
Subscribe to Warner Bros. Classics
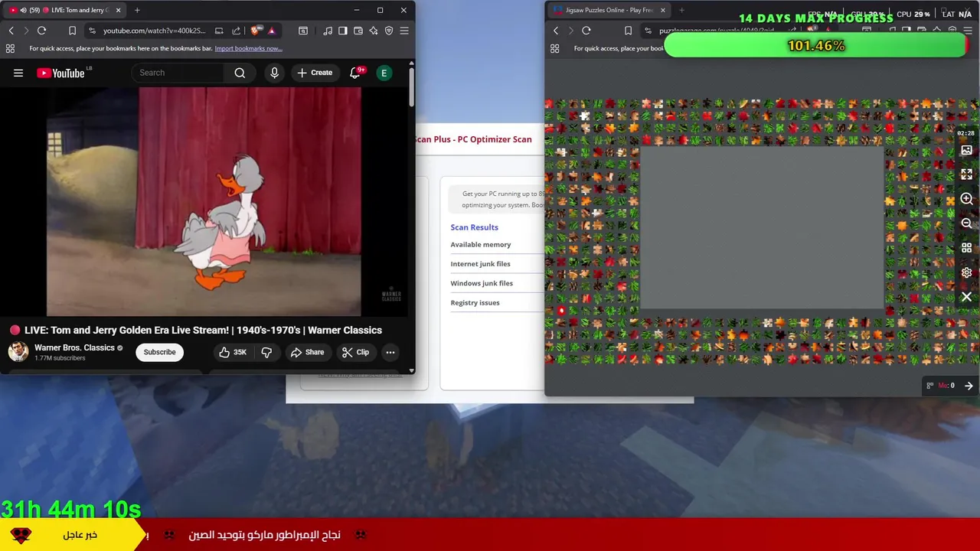[159, 352]
